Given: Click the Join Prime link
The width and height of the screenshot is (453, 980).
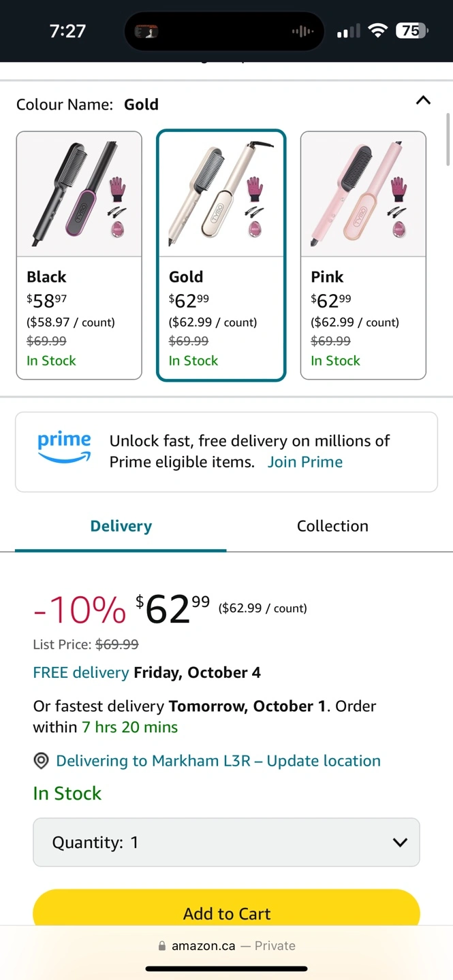Looking at the screenshot, I should pyautogui.click(x=305, y=462).
